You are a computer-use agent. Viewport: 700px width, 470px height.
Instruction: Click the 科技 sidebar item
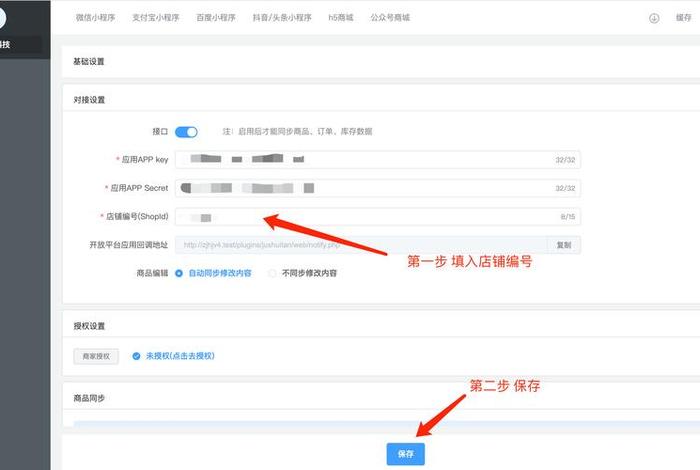point(21,45)
